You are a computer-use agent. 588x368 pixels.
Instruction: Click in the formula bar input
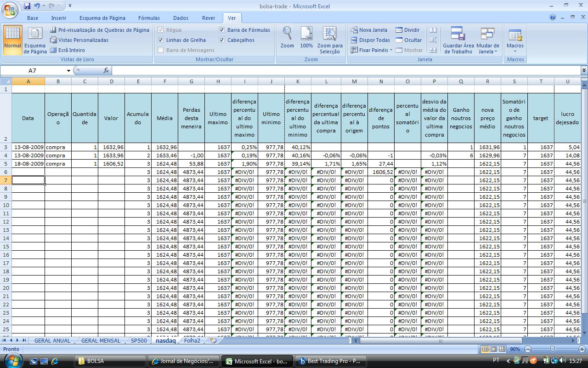pos(345,70)
